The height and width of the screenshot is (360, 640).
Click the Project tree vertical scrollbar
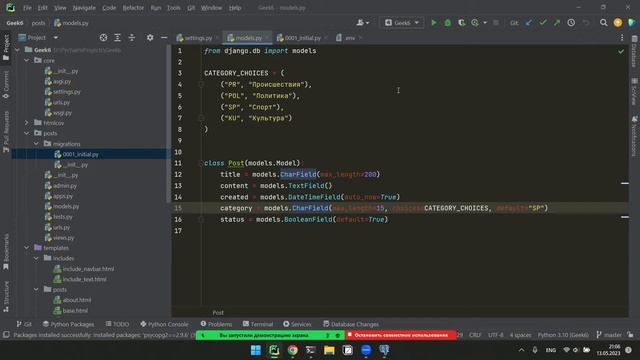169,122
